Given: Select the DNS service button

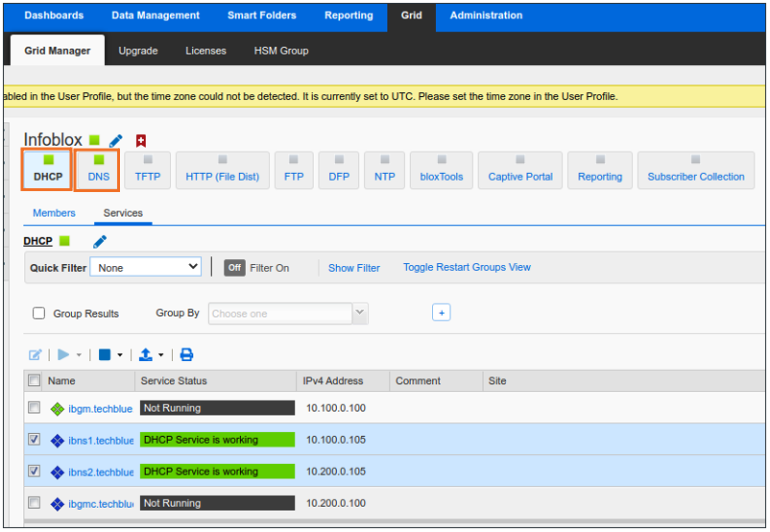Looking at the screenshot, I should (x=98, y=170).
